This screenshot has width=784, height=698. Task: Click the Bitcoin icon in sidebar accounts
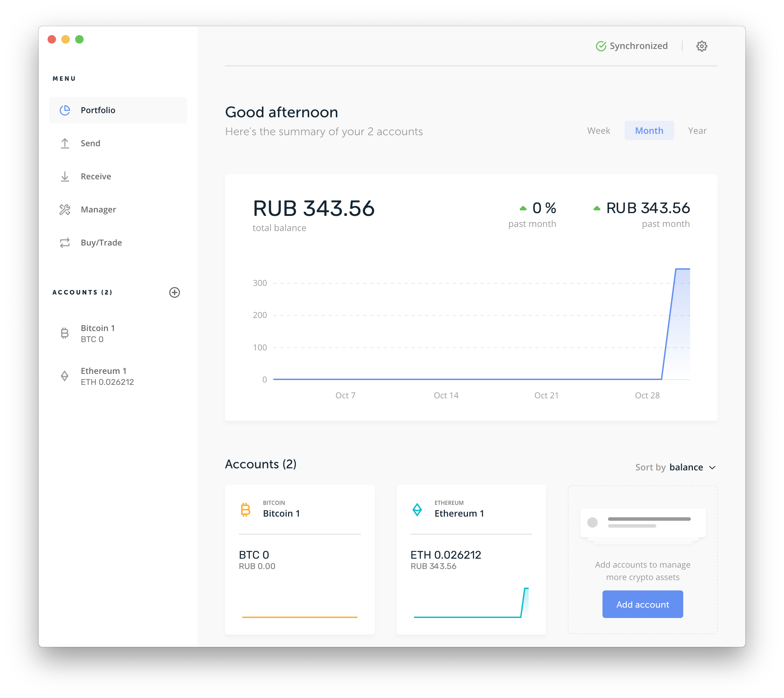click(65, 333)
